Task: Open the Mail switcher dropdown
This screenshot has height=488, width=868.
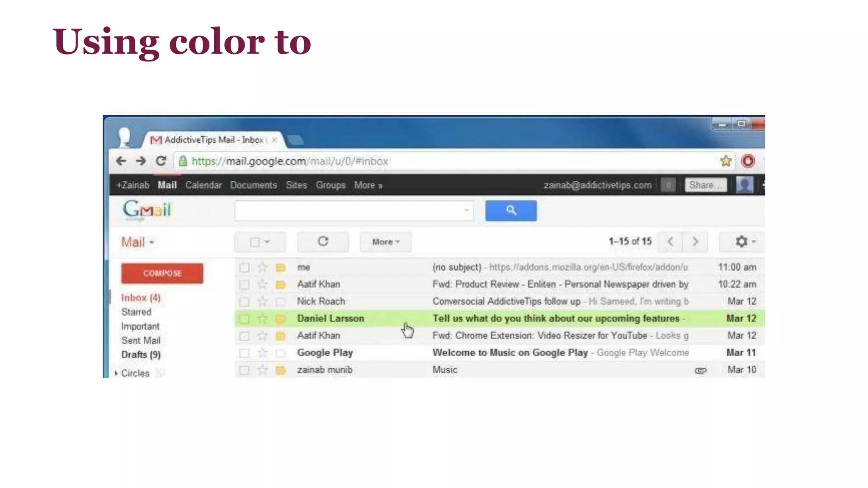Action: click(x=138, y=242)
